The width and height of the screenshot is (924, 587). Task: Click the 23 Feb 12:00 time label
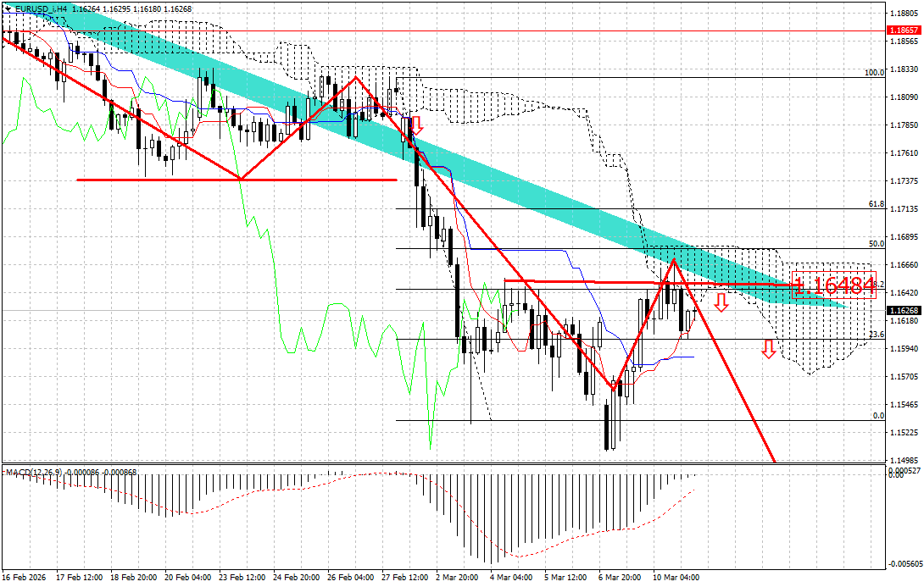click(242, 578)
